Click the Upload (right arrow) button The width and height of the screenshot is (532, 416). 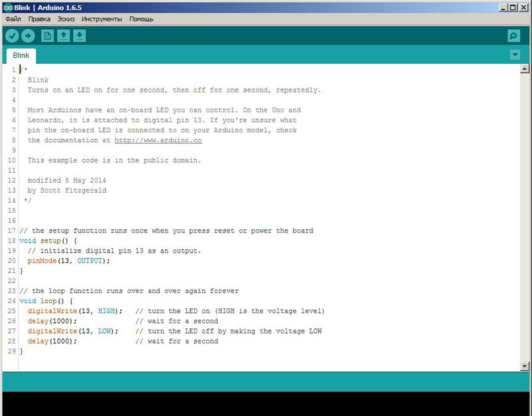coord(28,36)
